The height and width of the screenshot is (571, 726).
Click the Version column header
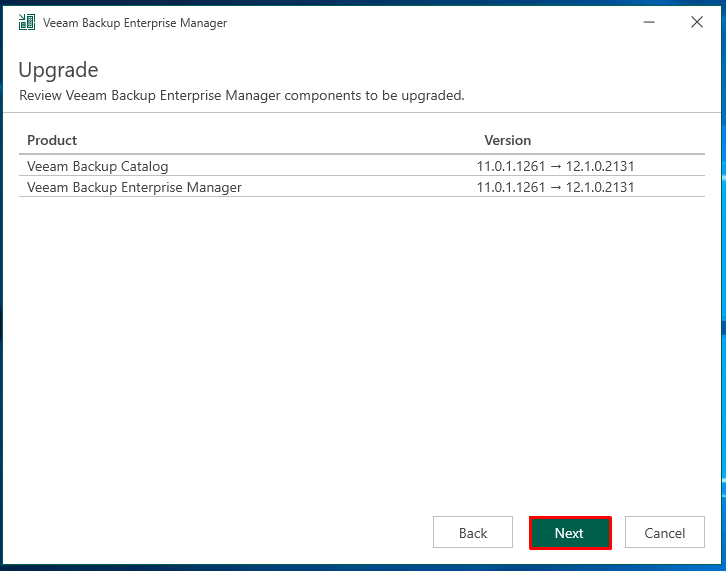[507, 140]
